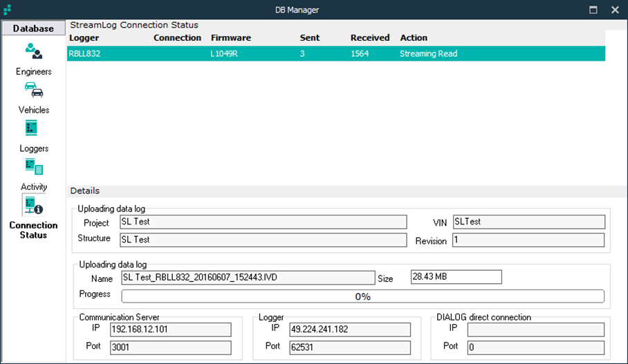Switch to the Database tab
The height and width of the screenshot is (364, 628).
tap(33, 28)
